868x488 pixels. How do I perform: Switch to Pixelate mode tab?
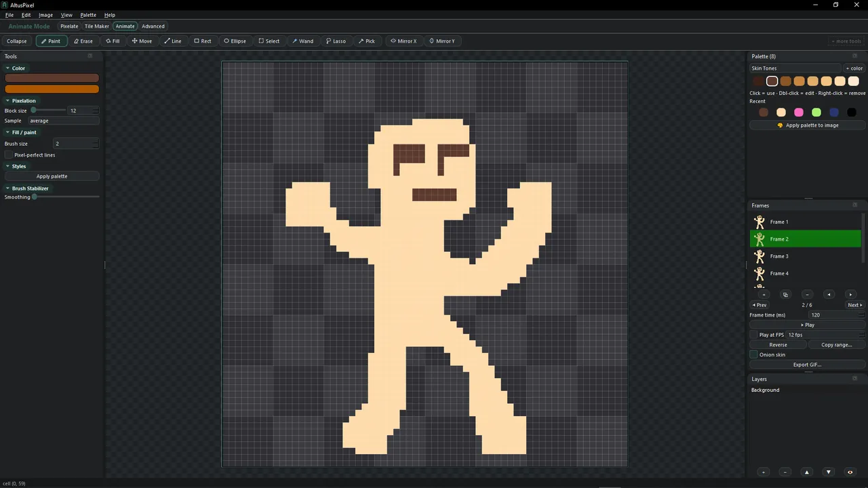pos(69,26)
